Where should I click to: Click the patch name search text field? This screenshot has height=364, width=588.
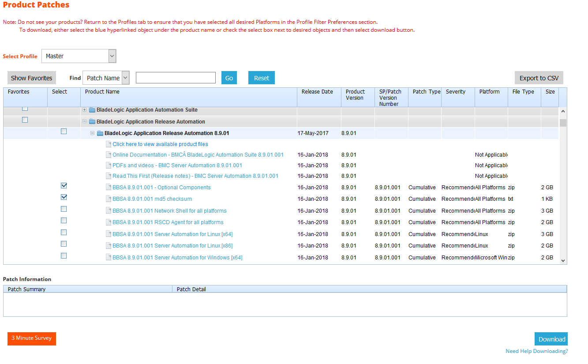[176, 78]
